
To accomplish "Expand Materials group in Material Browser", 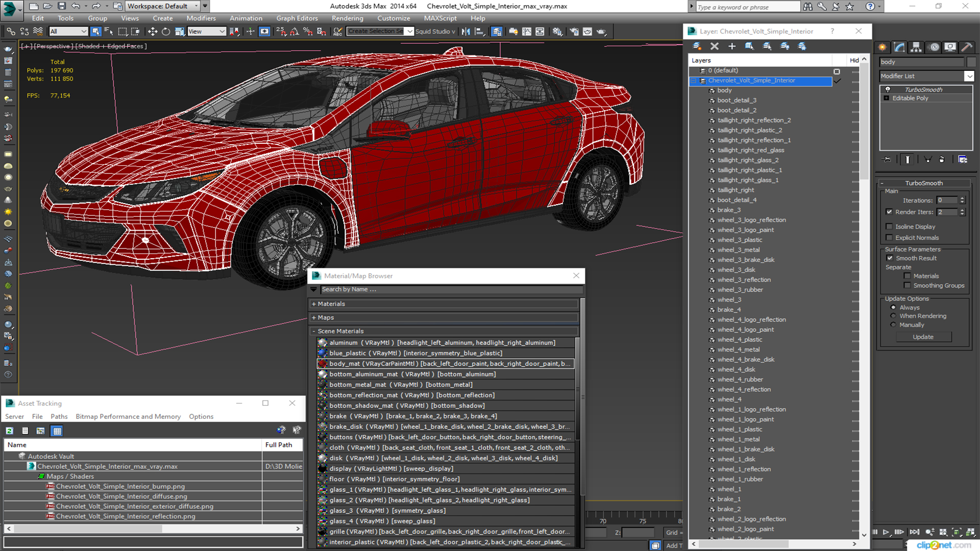I will [314, 304].
